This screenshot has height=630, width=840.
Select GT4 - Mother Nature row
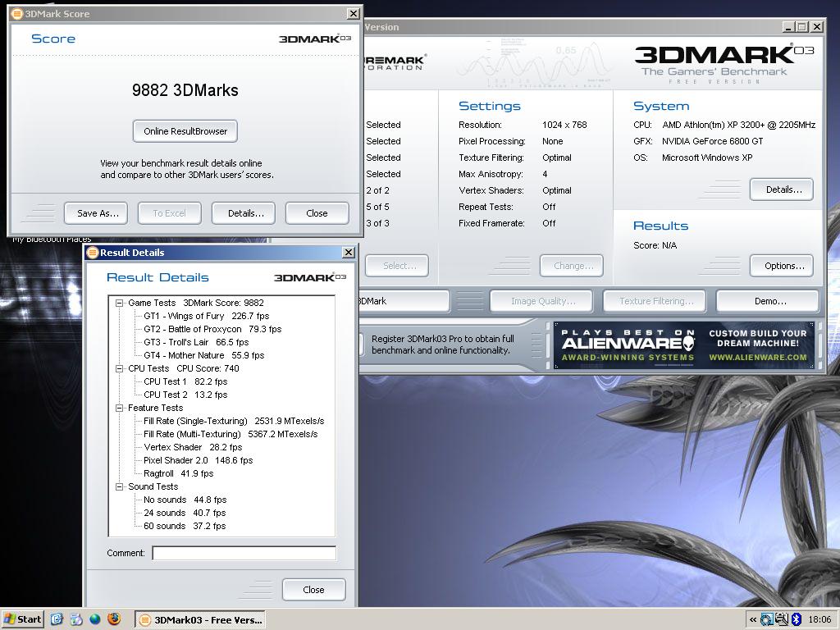pyautogui.click(x=203, y=355)
